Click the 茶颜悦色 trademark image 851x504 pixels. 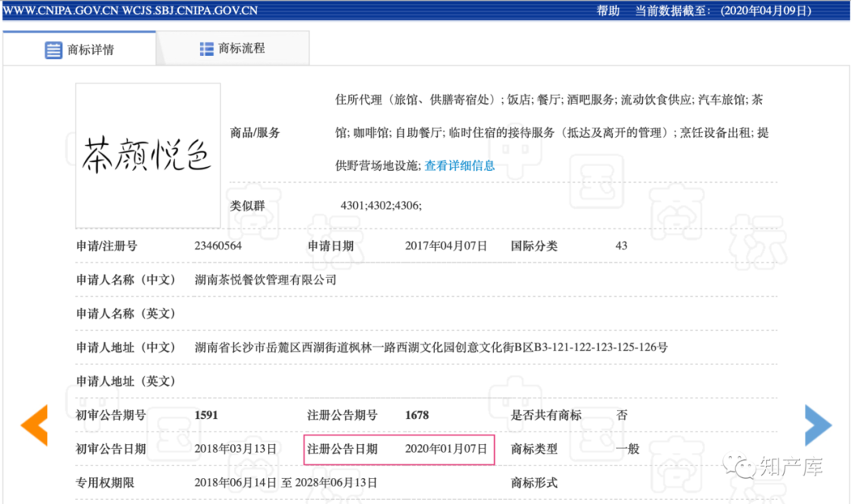(x=147, y=155)
